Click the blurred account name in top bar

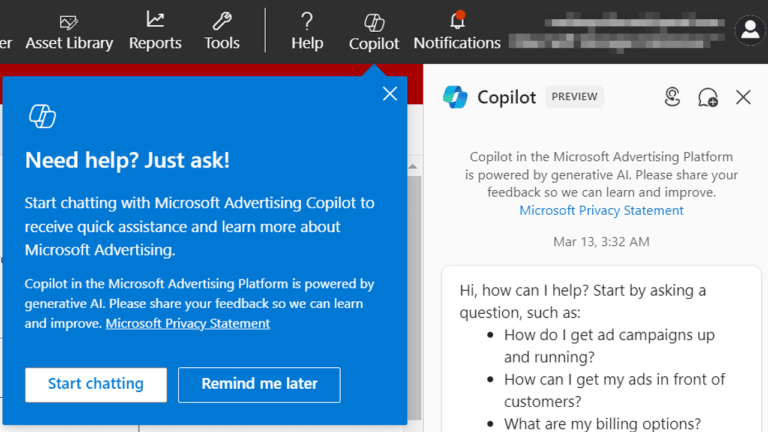click(x=617, y=33)
